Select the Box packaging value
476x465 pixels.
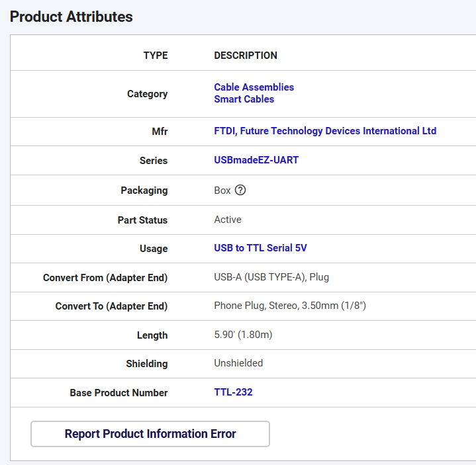tap(222, 190)
